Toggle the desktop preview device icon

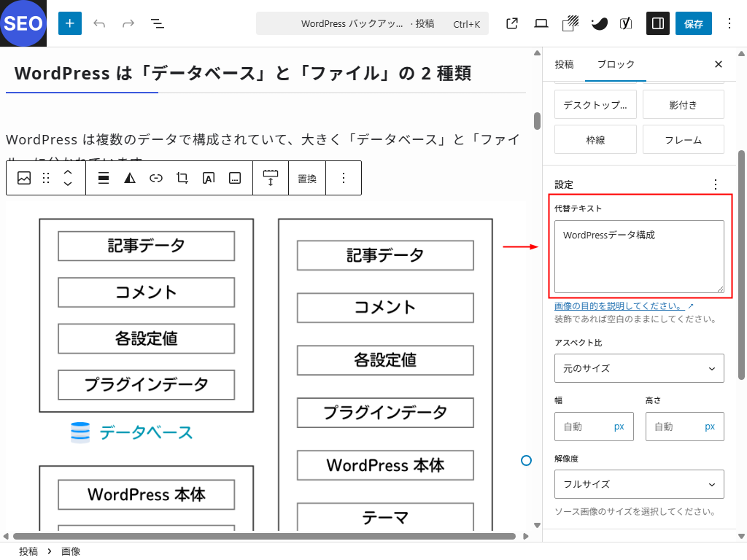541,23
